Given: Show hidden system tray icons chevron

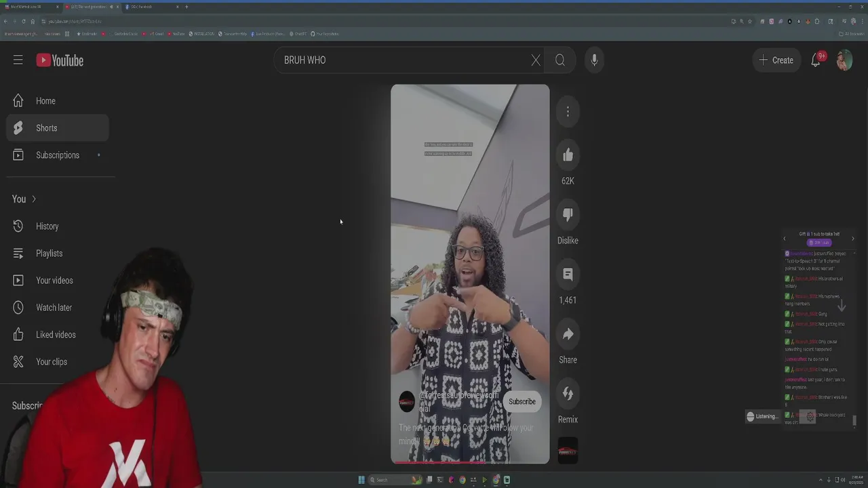Looking at the screenshot, I should click(x=821, y=480).
